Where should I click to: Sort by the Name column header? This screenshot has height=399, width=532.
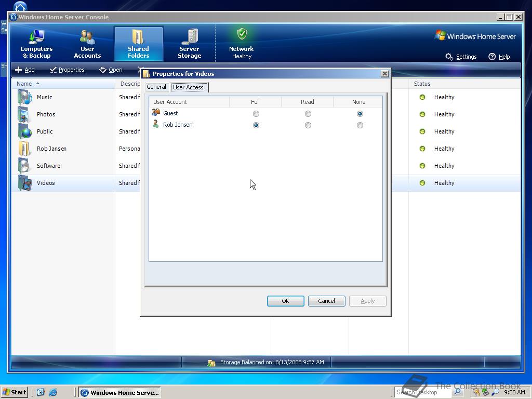[63, 84]
